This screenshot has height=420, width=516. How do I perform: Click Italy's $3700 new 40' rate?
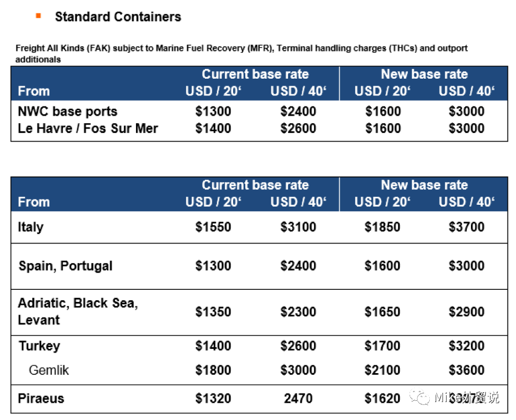(466, 227)
